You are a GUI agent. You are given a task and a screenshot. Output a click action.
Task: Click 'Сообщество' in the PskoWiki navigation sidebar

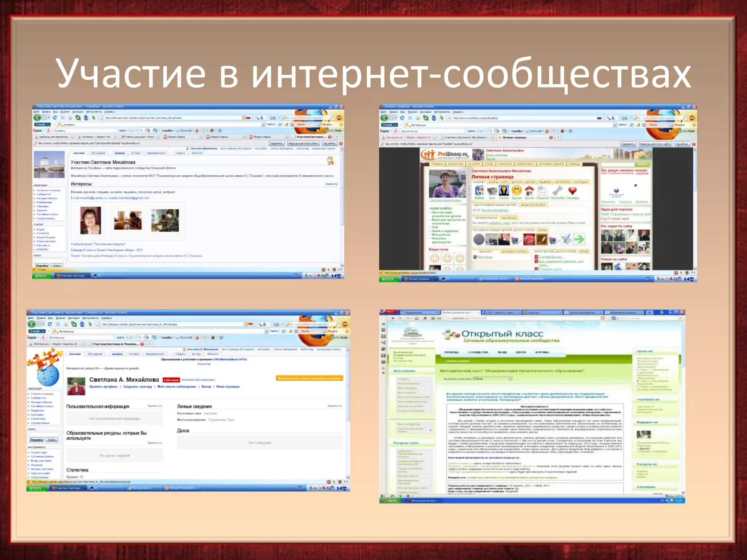tap(44, 194)
